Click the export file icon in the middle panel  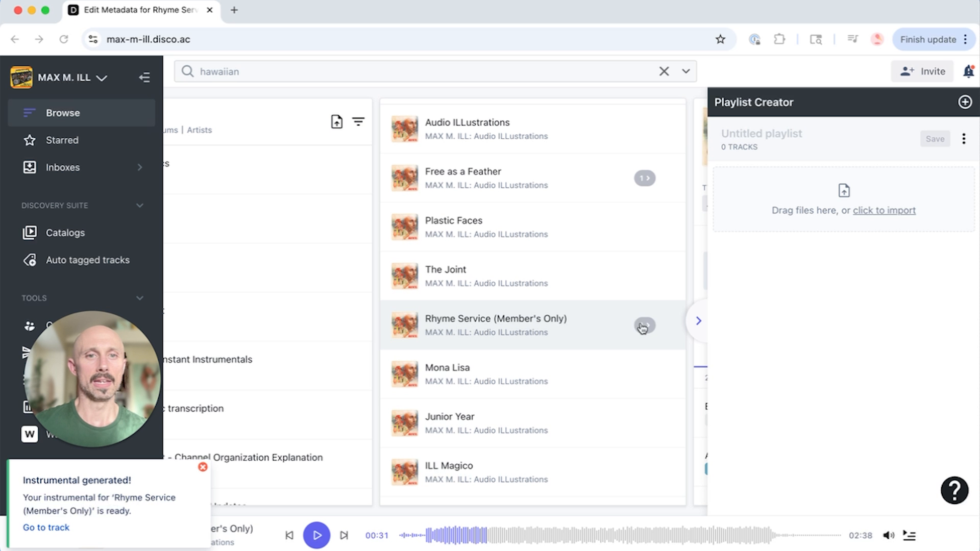pos(336,121)
